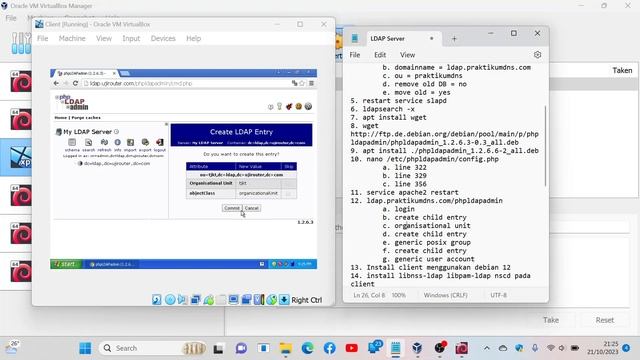Click the VirtualBox hard disk activity status icon
The image size is (640, 360).
[x=157, y=300]
